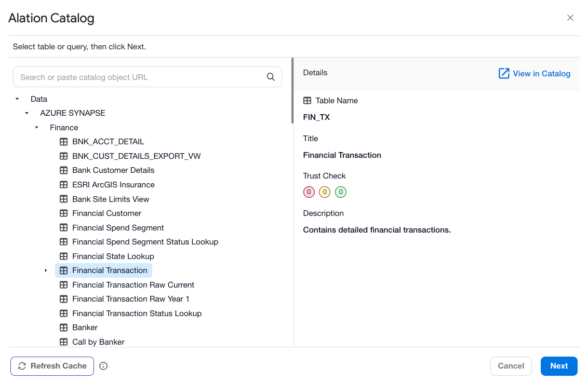Click the table icon beside Call by Banker
588x381 pixels.
(x=64, y=342)
